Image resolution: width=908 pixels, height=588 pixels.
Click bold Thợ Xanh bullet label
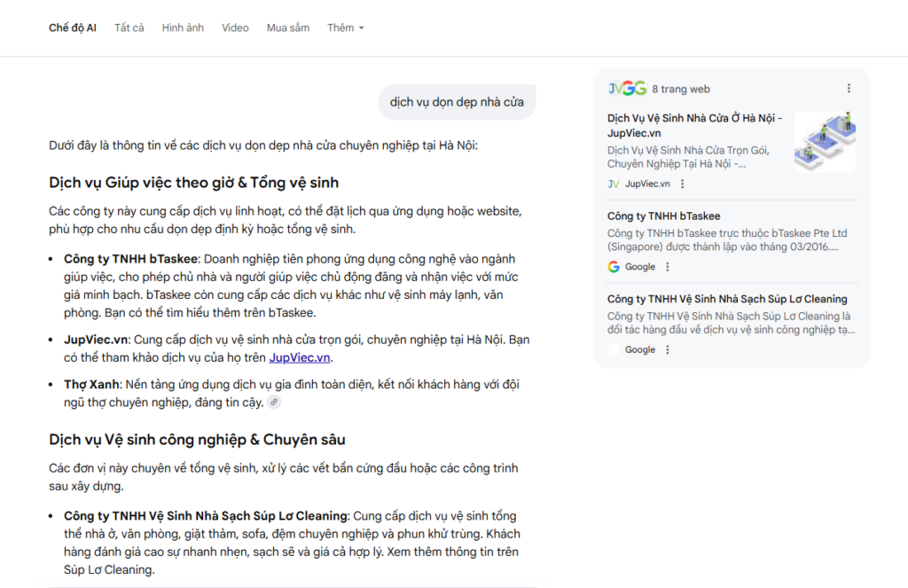click(91, 385)
